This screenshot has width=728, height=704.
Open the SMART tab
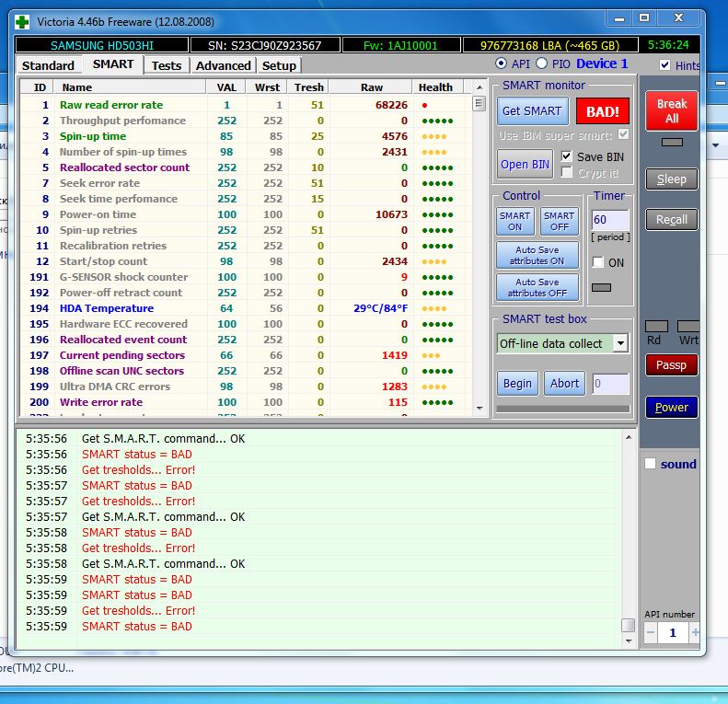(113, 64)
